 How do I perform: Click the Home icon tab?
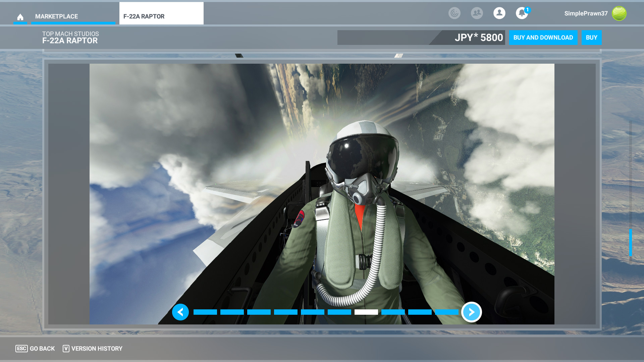coord(20,17)
